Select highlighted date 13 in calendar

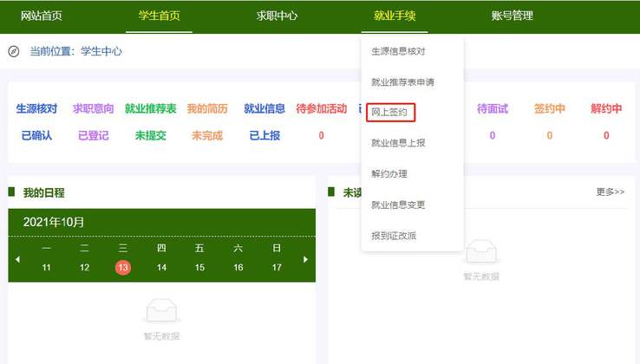[123, 268]
